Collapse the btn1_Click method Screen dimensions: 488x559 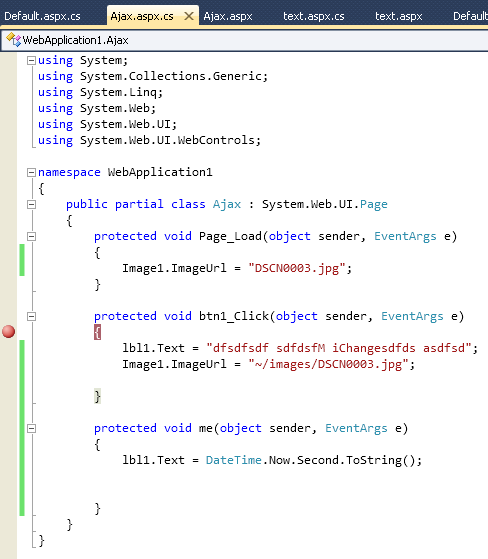[x=31, y=316]
